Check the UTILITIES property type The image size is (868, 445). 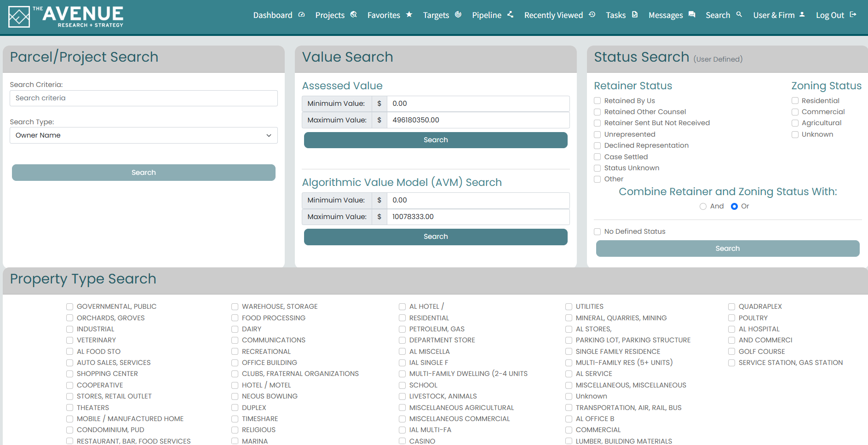pyautogui.click(x=569, y=306)
